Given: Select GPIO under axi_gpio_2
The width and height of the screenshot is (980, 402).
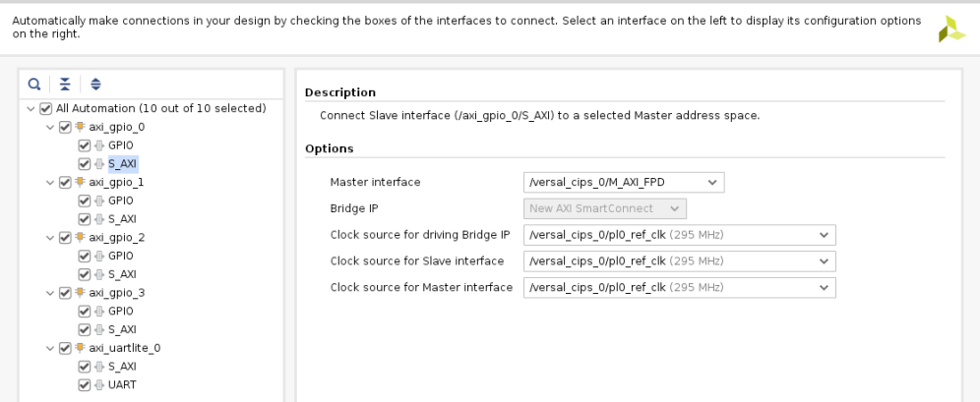Looking at the screenshot, I should (120, 256).
